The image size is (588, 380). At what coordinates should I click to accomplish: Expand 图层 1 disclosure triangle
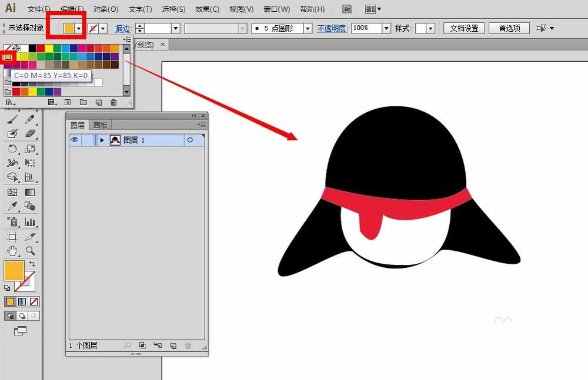102,140
